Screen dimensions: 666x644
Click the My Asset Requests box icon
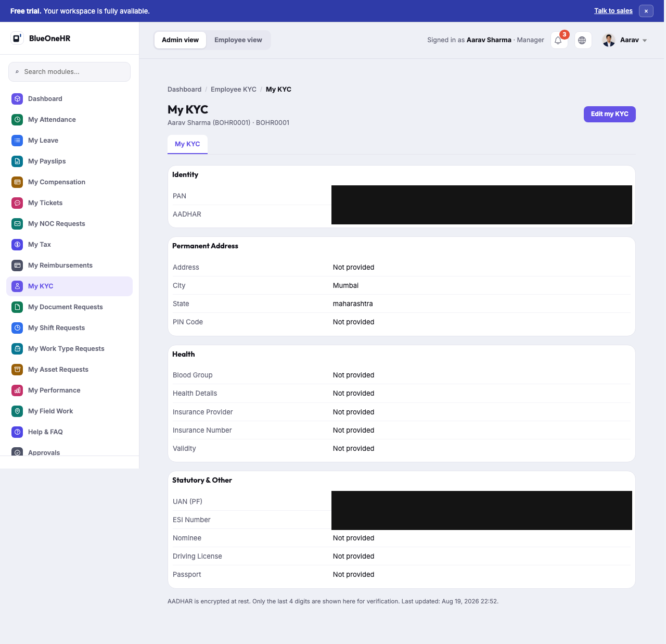[x=17, y=369]
